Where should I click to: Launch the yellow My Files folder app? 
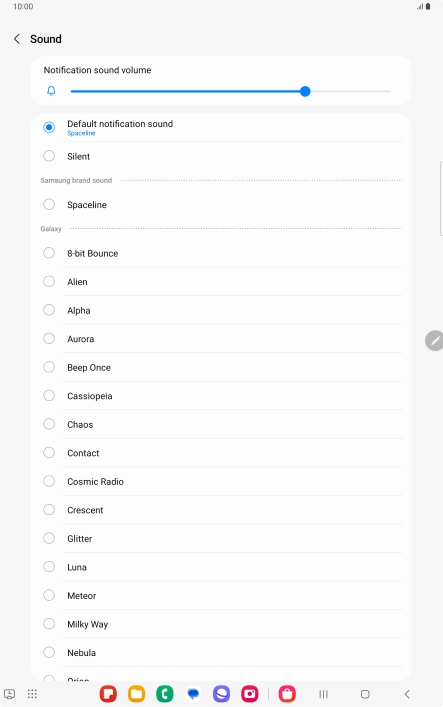click(x=137, y=694)
